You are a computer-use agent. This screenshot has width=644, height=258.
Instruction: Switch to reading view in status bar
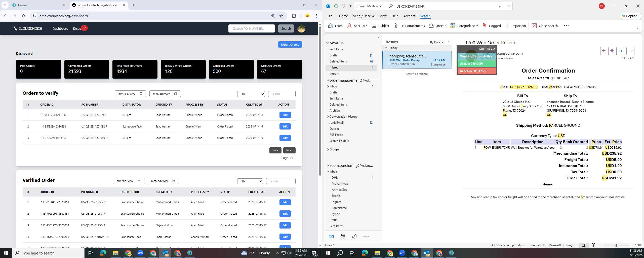(x=593, y=245)
